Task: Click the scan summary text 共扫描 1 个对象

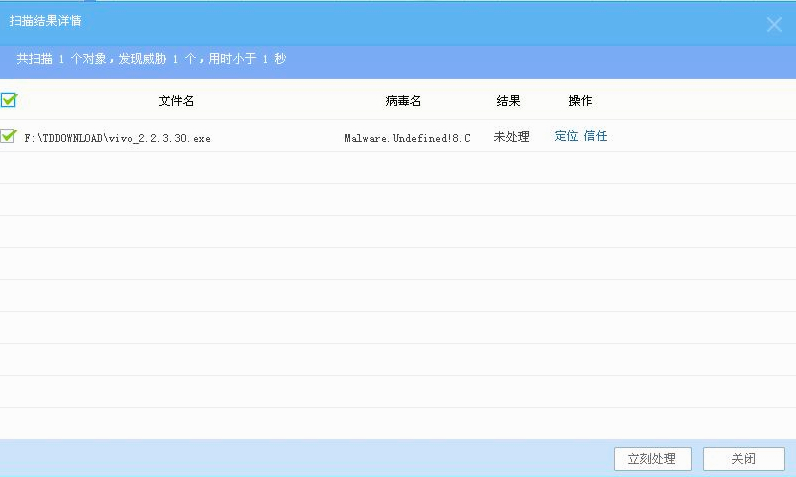Action: pyautogui.click(x=61, y=59)
